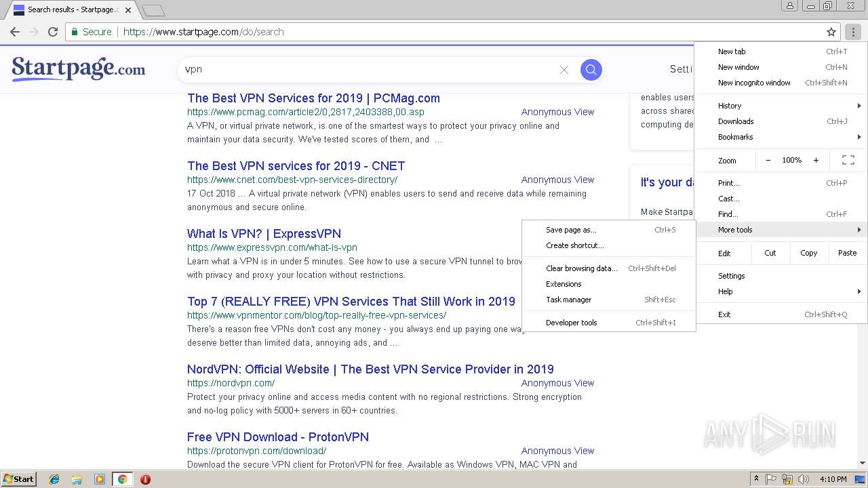Select Save page as... submenu item
Viewport: 868px width, 488px height.
[x=609, y=230]
